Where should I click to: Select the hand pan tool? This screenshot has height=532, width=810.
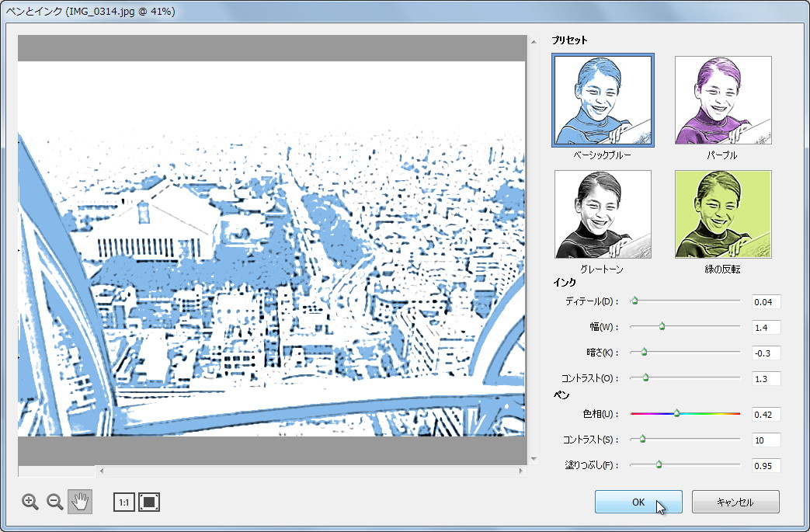pos(80,502)
